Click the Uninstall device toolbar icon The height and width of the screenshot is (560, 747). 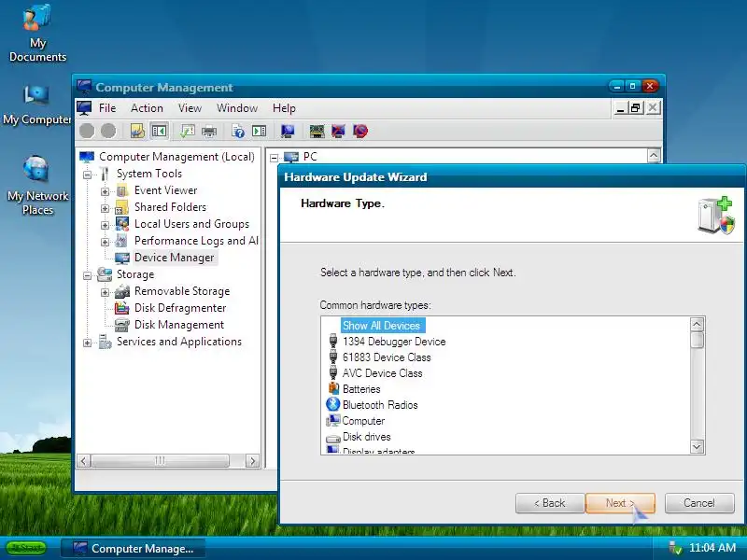click(x=338, y=131)
